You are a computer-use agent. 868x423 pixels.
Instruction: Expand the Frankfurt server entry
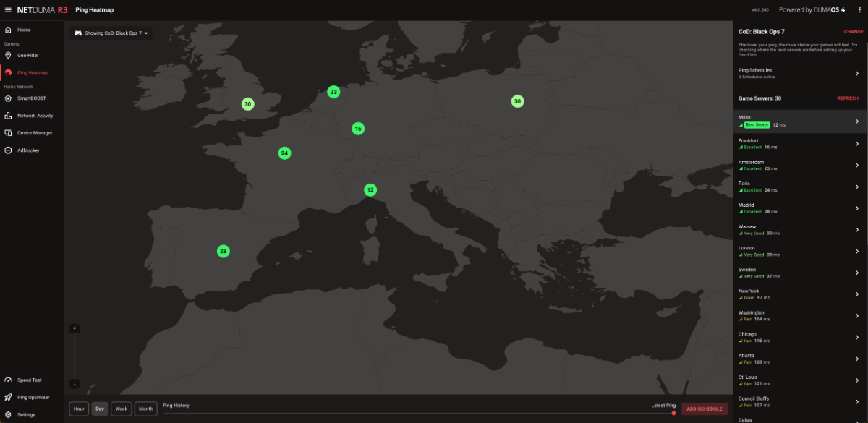[857, 143]
